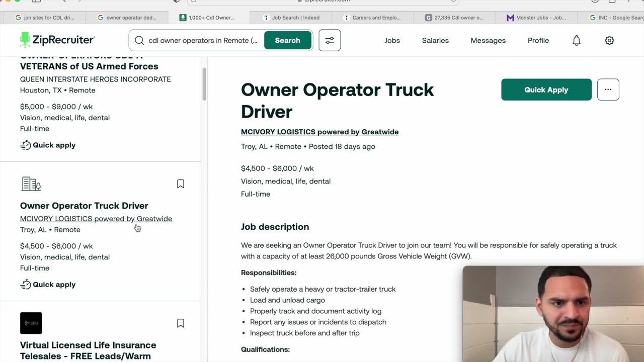Open the search filters icon button

click(x=330, y=40)
